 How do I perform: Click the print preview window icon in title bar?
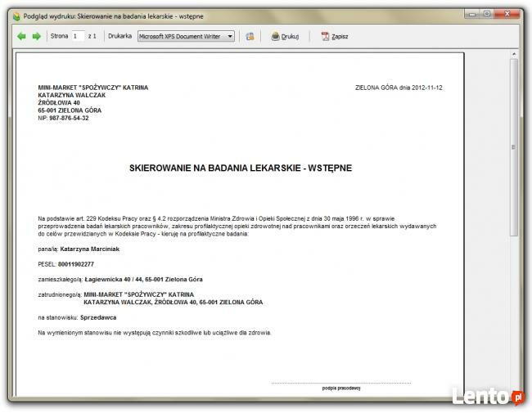point(16,15)
